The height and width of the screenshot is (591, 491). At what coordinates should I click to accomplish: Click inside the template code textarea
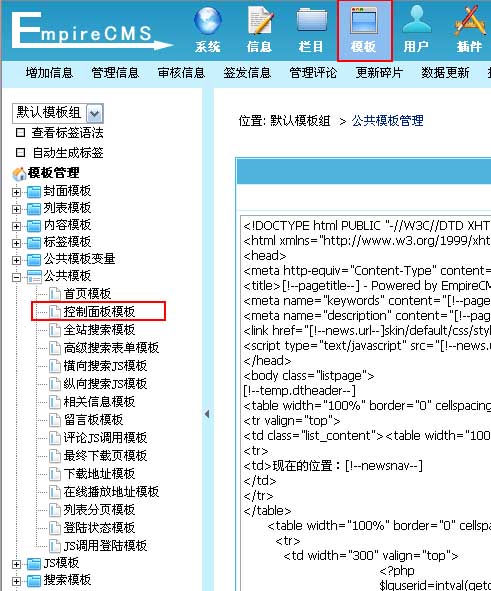click(x=366, y=403)
